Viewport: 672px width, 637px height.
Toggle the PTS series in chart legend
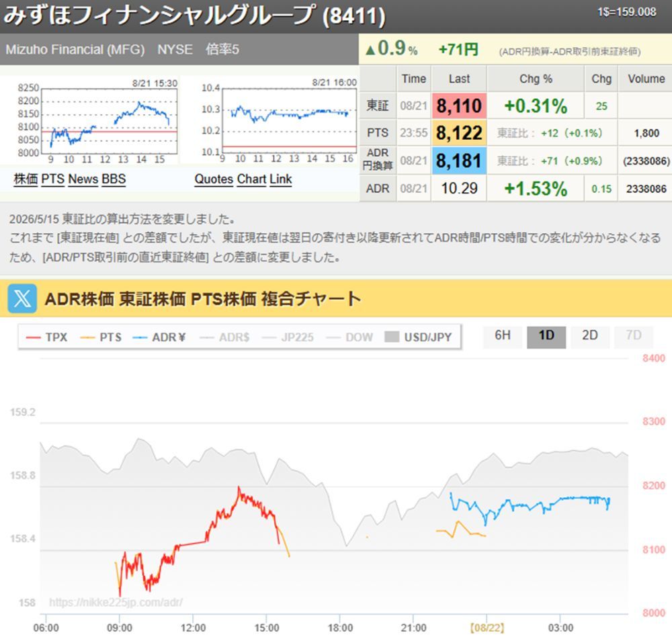[101, 337]
